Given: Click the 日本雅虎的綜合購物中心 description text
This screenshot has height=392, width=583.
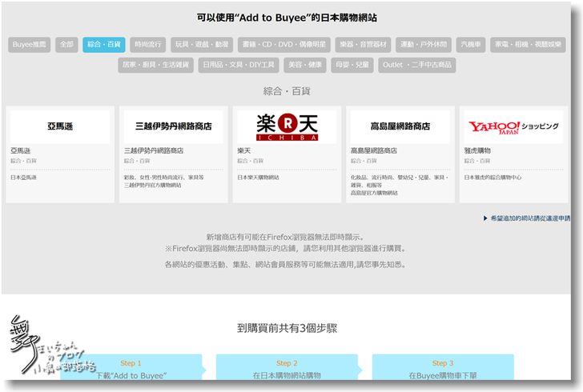Looking at the screenshot, I should [x=493, y=178].
